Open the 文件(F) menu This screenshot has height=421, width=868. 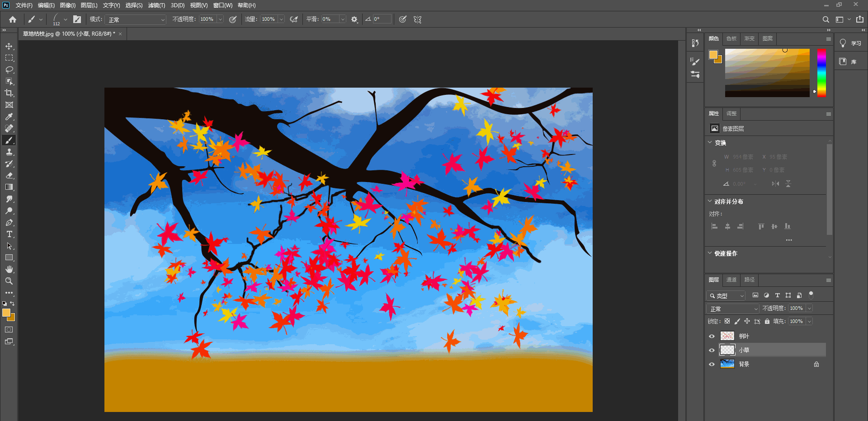[x=24, y=5]
